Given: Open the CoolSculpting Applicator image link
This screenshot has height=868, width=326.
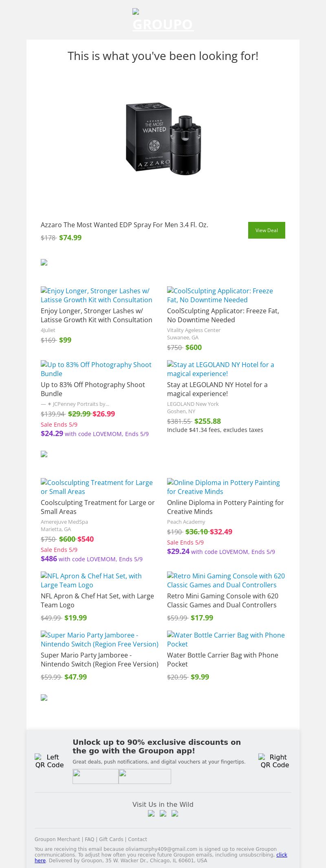Looking at the screenshot, I should (220, 295).
